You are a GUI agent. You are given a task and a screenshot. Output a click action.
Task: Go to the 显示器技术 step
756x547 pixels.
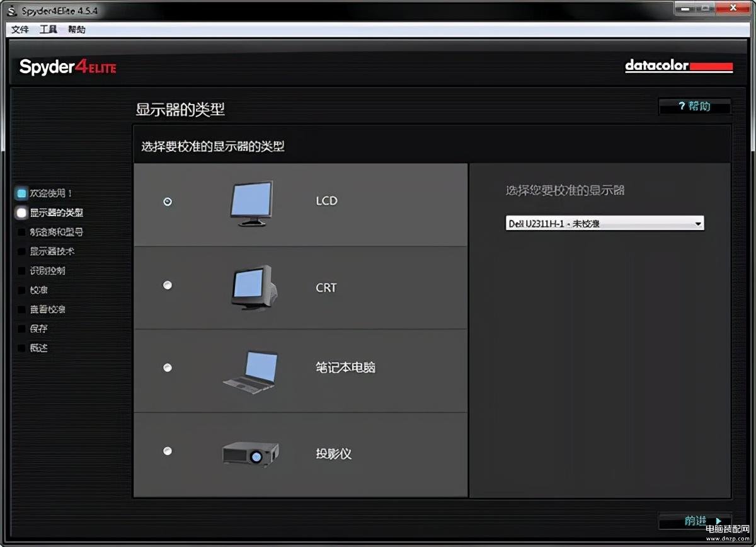tap(52, 251)
